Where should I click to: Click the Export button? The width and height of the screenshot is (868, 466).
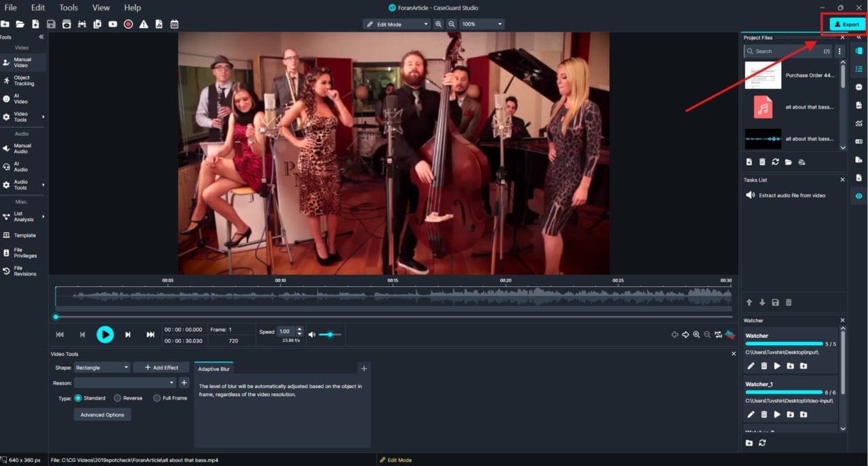click(847, 24)
